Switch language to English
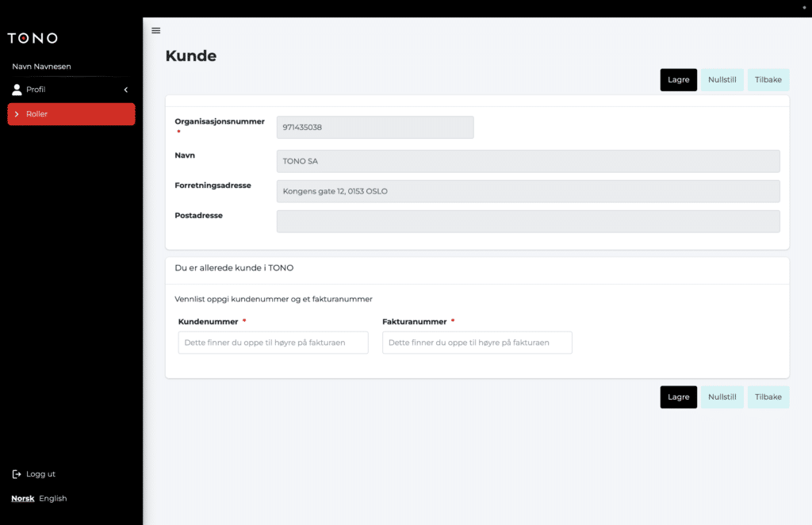Image resolution: width=812 pixels, height=525 pixels. click(x=53, y=499)
